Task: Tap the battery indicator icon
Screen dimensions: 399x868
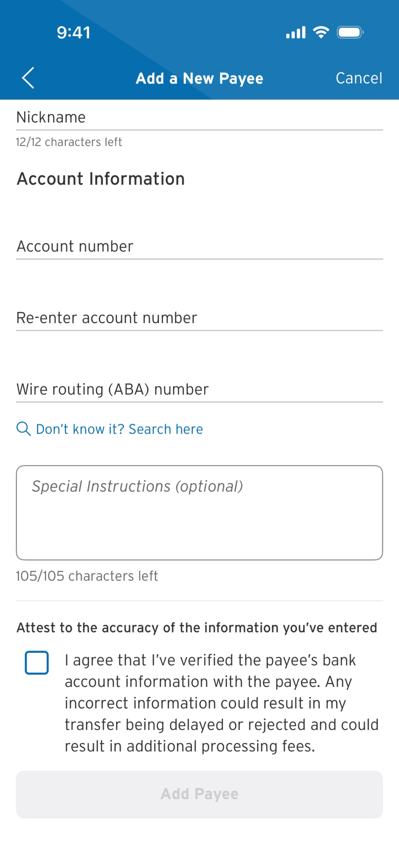Action: [x=350, y=32]
